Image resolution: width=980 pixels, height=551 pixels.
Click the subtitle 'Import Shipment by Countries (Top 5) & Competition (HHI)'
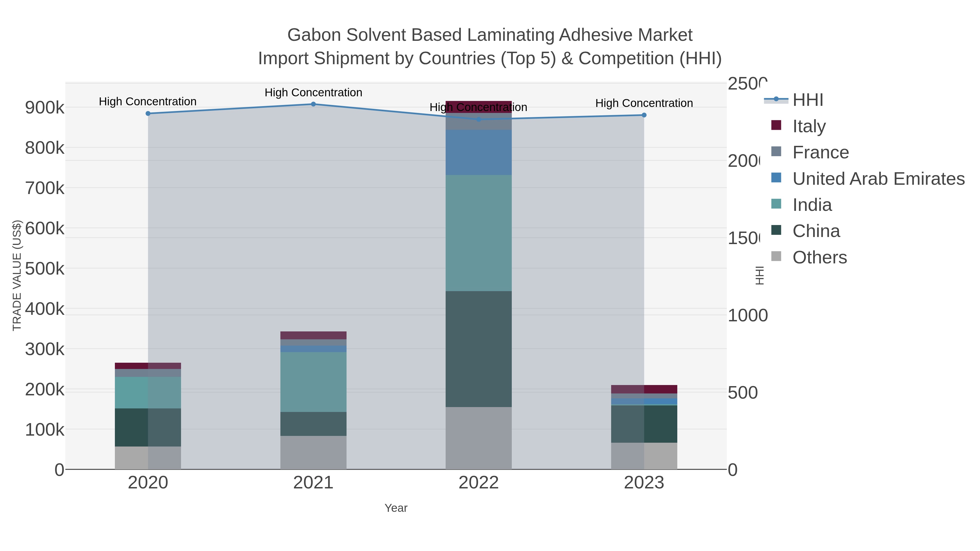click(x=490, y=58)
